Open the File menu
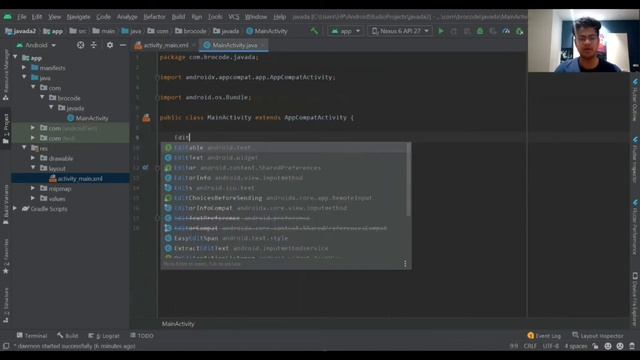The height and width of the screenshot is (360, 640). point(21,17)
